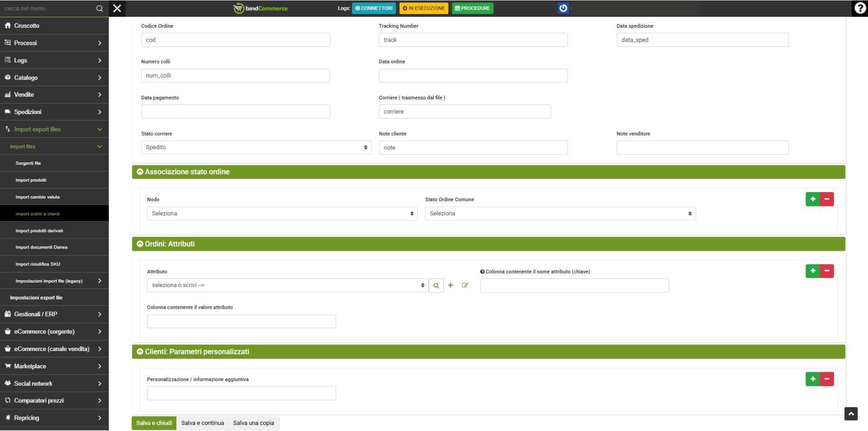Image resolution: width=868 pixels, height=431 pixels.
Task: Click the blue power icon in top bar
Action: (x=563, y=8)
